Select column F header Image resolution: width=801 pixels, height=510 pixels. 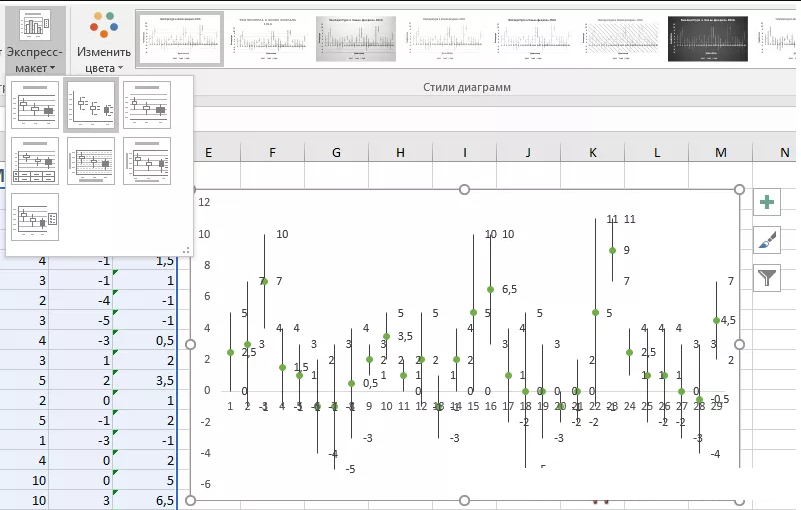(x=272, y=152)
